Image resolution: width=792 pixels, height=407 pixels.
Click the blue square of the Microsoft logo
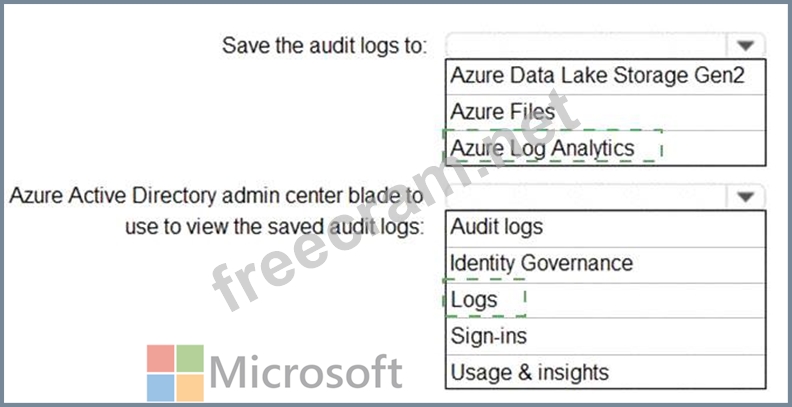click(x=160, y=388)
